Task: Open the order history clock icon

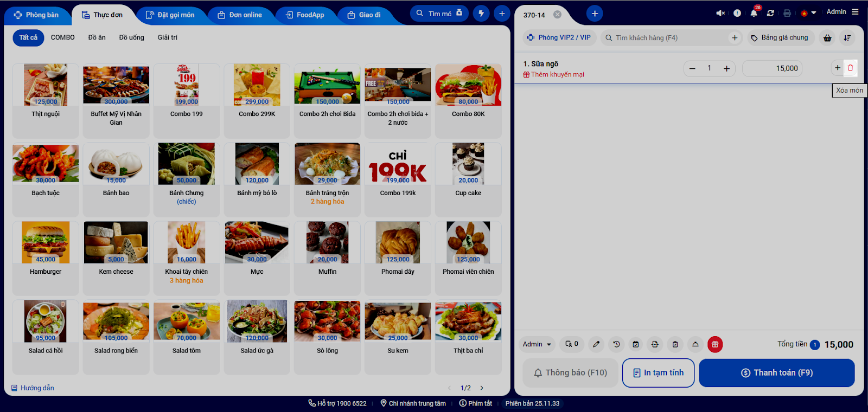Action: pos(616,344)
